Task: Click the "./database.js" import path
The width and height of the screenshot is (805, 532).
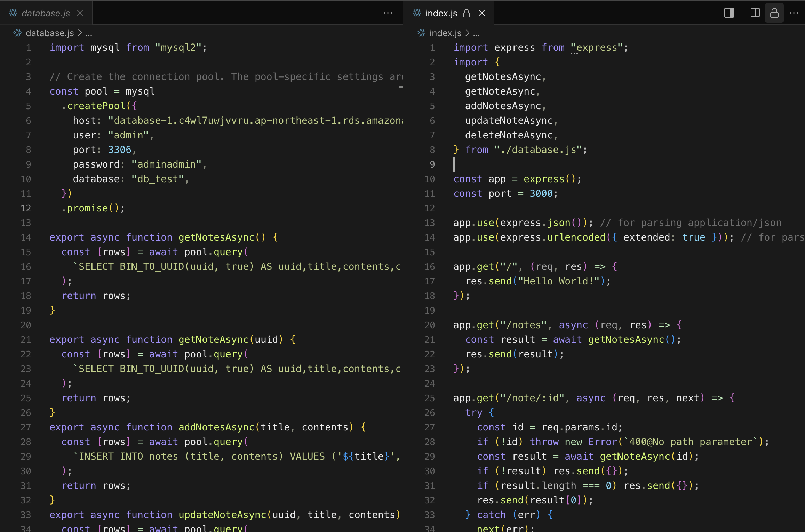Action: [x=538, y=150]
